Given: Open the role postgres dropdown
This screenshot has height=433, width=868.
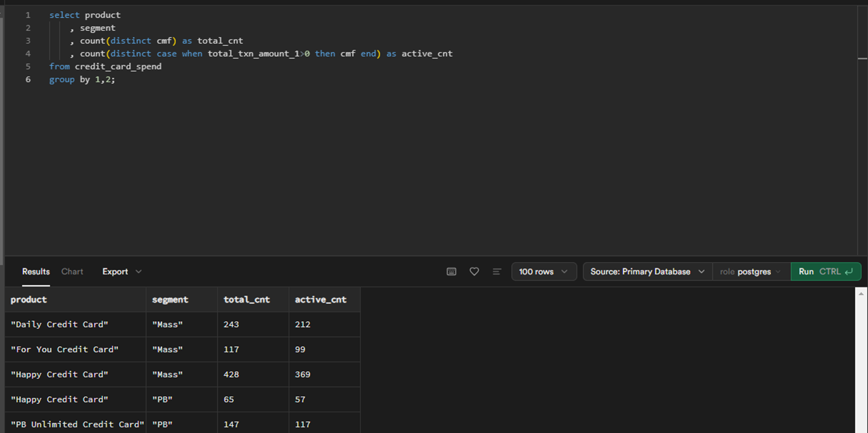Looking at the screenshot, I should [x=751, y=271].
